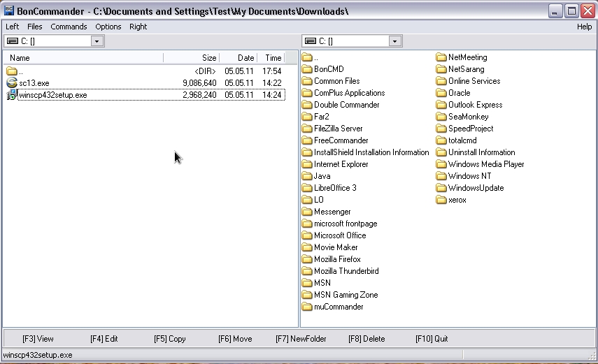Click the Java folder icon
The width and height of the screenshot is (598, 364).
307,175
